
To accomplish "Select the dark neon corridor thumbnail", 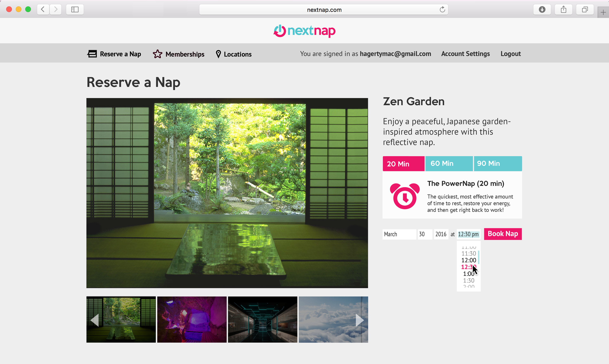I will (262, 320).
